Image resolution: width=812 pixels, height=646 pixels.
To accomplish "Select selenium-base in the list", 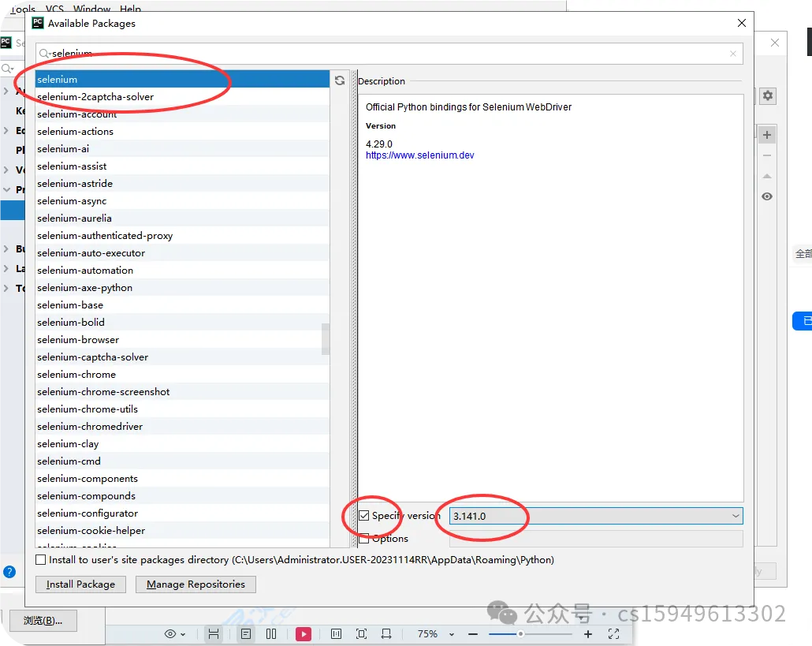I will 182,305.
